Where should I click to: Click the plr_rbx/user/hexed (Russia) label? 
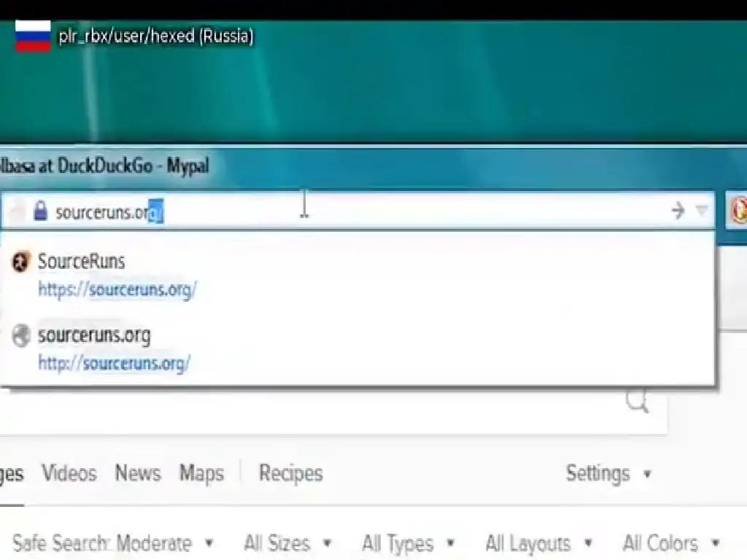(x=156, y=36)
